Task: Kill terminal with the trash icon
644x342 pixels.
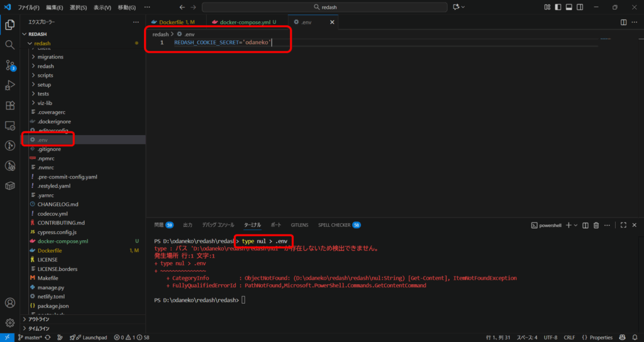Action: pyautogui.click(x=596, y=225)
